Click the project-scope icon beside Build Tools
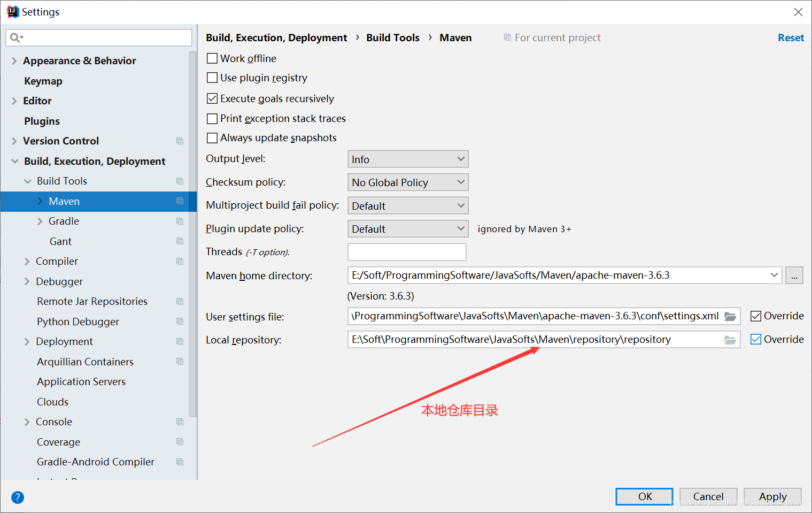812x513 pixels. coord(180,181)
